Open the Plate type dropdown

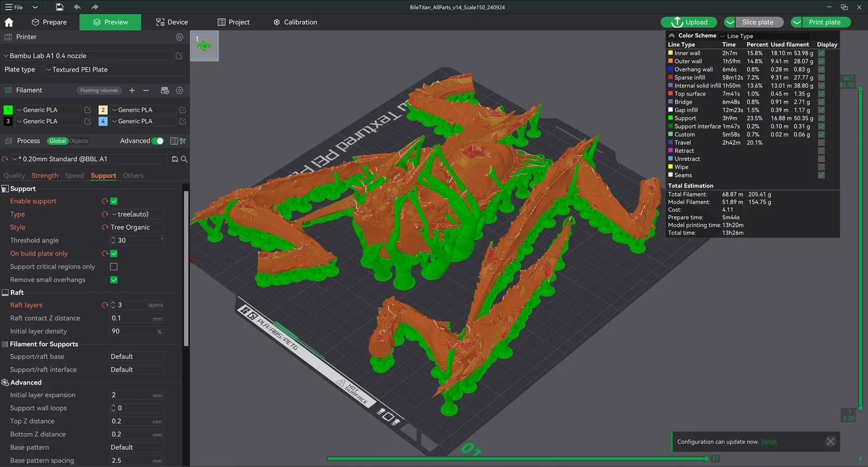pyautogui.click(x=114, y=69)
